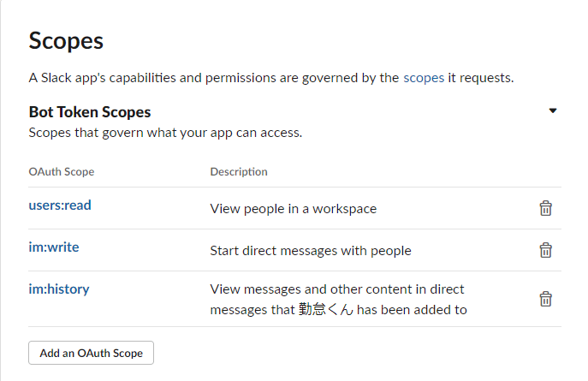Open the users:read scope link
Viewport: 588px width, 381px height.
click(60, 205)
